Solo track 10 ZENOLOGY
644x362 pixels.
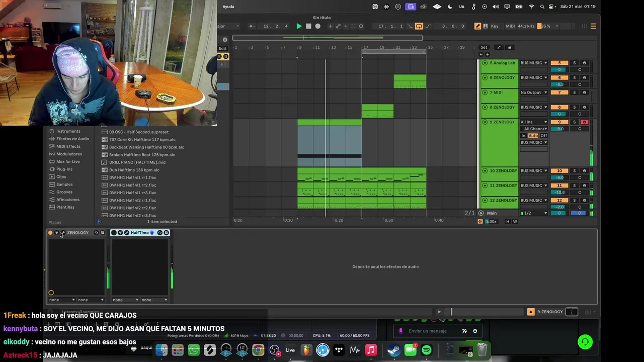[x=574, y=171]
